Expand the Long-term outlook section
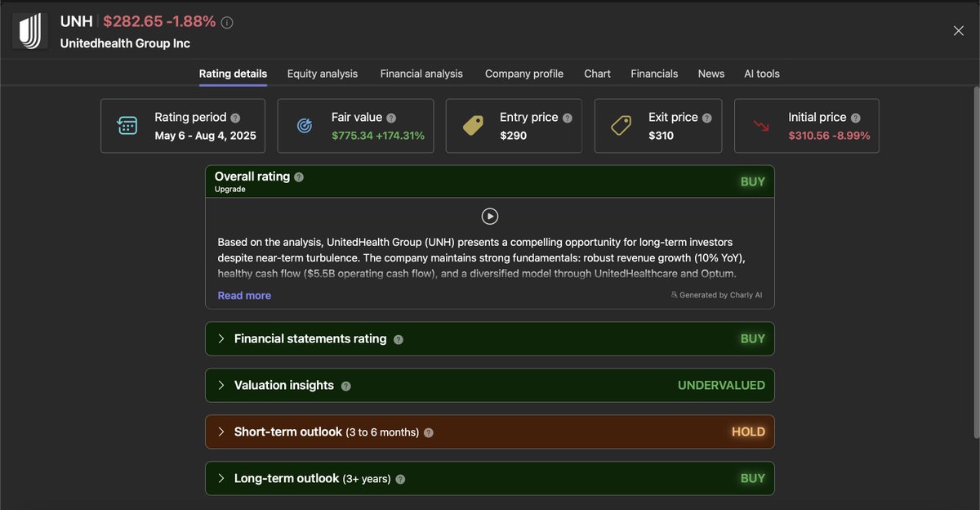Image resolution: width=980 pixels, height=510 pixels. click(x=489, y=478)
